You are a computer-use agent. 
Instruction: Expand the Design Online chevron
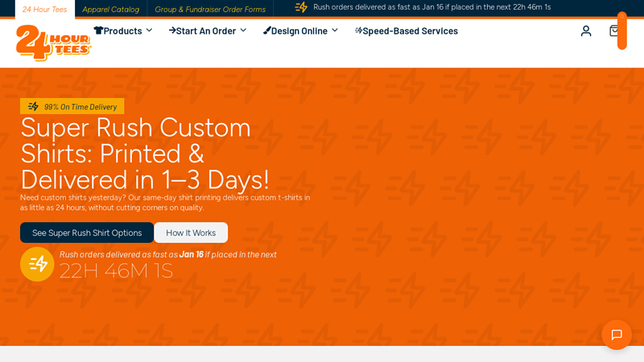coord(335,31)
